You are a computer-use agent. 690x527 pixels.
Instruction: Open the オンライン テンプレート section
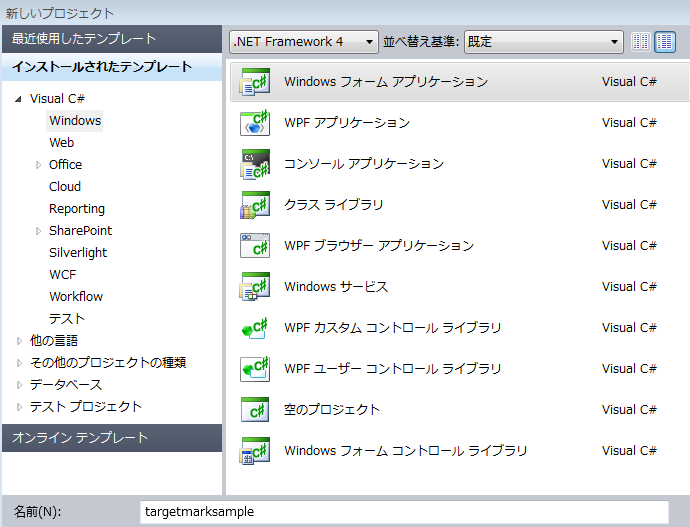tap(112, 438)
